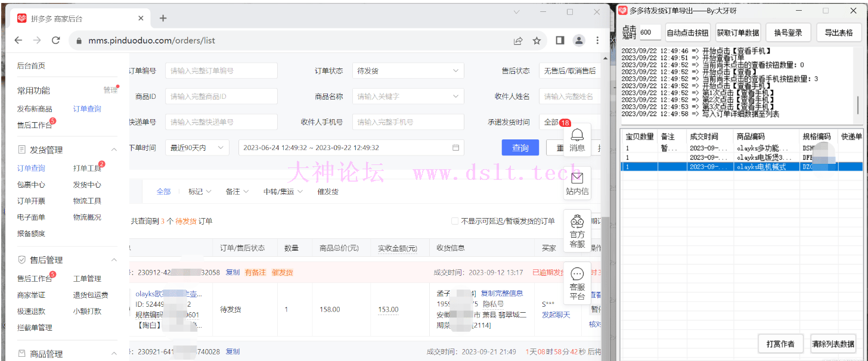868x361 pixels.
Task: Focus the 收件人手机号 input field
Action: 408,122
